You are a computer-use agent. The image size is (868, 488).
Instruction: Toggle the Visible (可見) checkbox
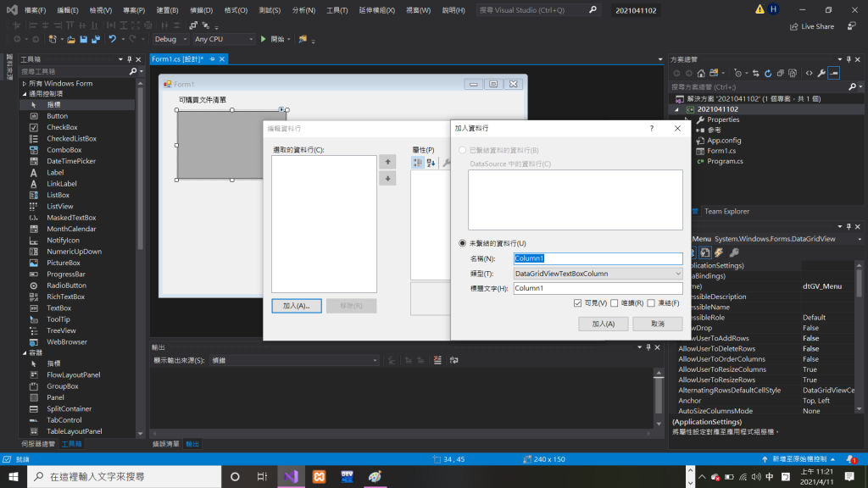[x=577, y=303]
